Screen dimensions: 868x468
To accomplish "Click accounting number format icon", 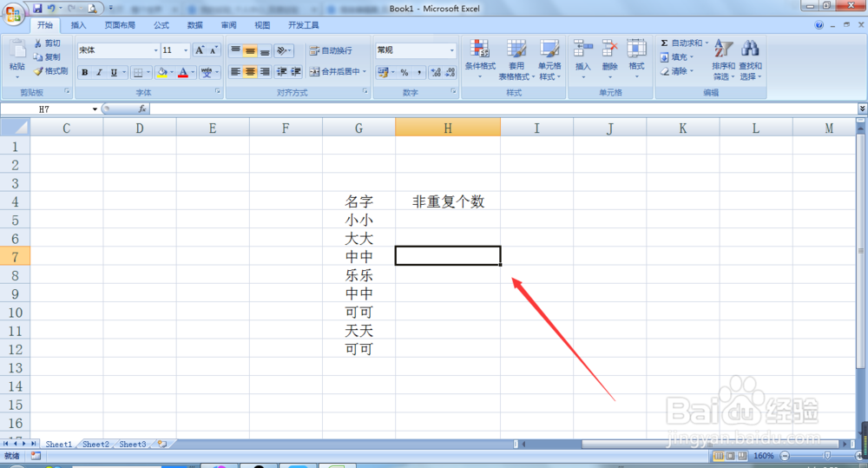I will (x=383, y=72).
